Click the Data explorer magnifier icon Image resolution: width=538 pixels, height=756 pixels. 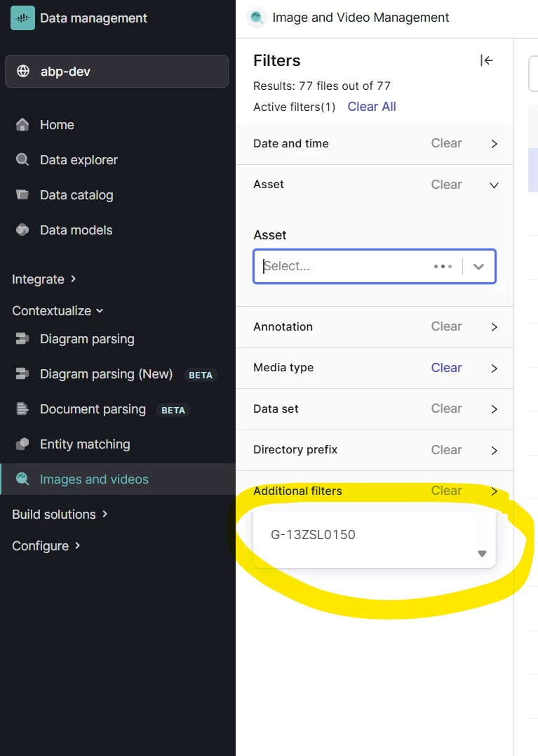[22, 160]
